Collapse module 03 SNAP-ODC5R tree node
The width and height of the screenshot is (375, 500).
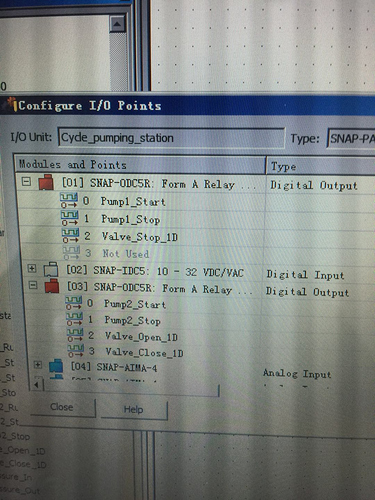tap(33, 285)
